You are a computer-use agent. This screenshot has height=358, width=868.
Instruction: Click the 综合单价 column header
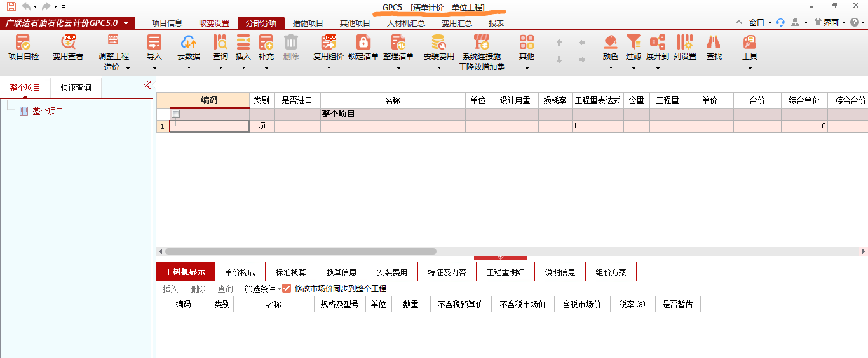point(804,100)
